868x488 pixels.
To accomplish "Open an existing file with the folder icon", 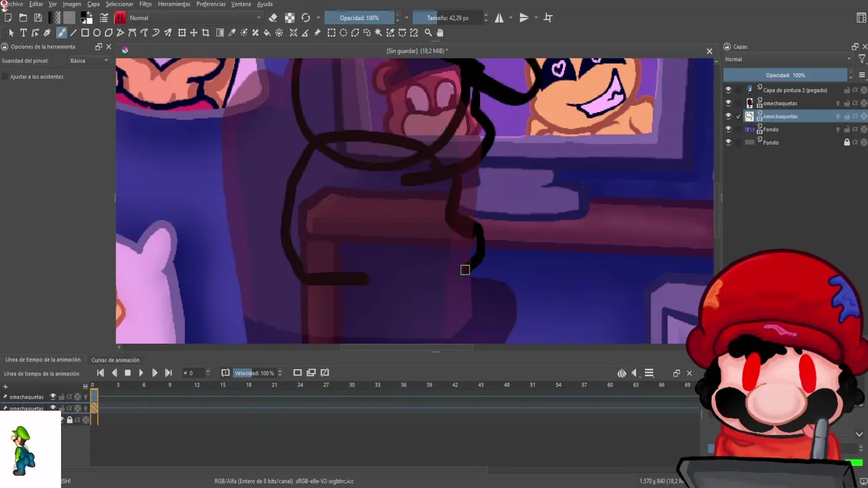I will pos(23,18).
